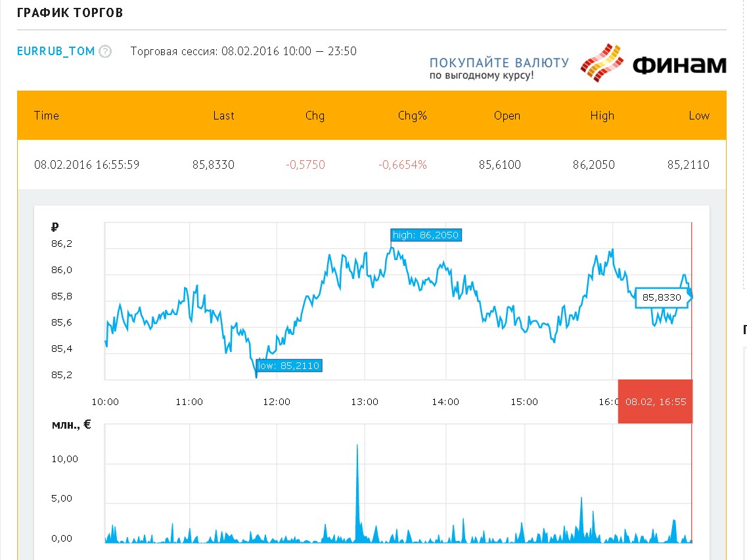Click the Last column header
The height and width of the screenshot is (560, 747).
pos(223,116)
